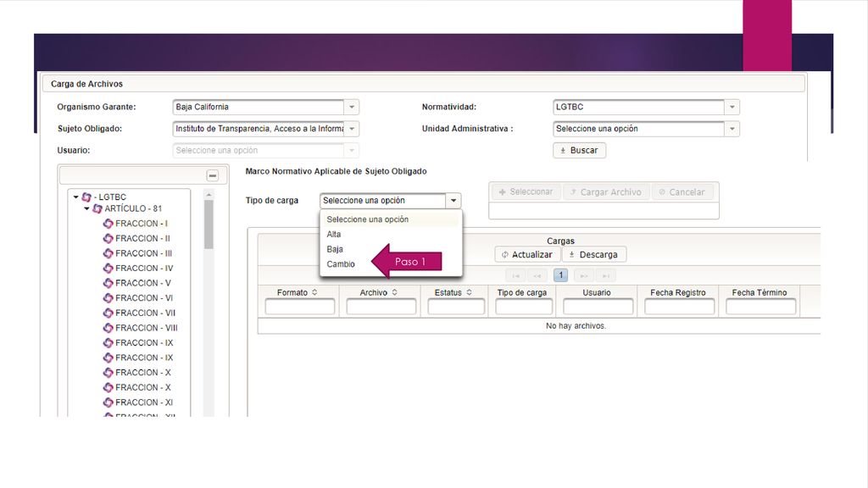Image resolution: width=868 pixels, height=488 pixels.
Task: Click the FRACCION - I tree icon
Action: click(108, 224)
